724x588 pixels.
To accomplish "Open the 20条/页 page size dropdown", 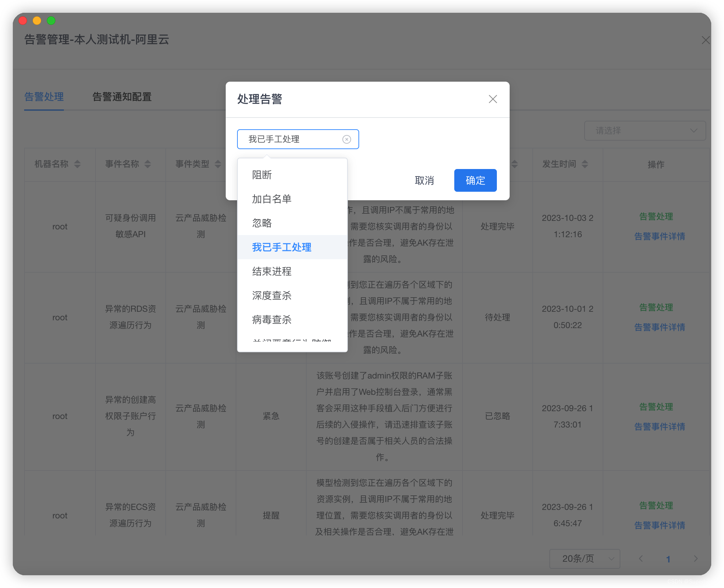I will 584,559.
